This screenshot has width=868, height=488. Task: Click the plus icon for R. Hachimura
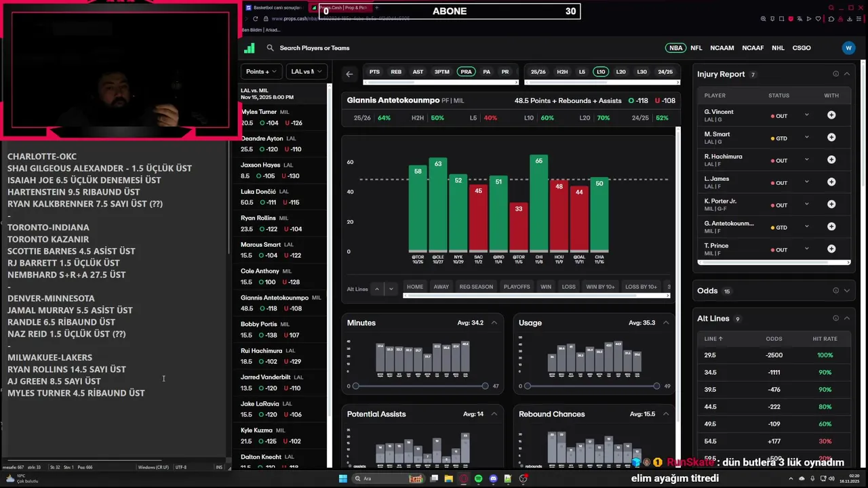tap(831, 160)
